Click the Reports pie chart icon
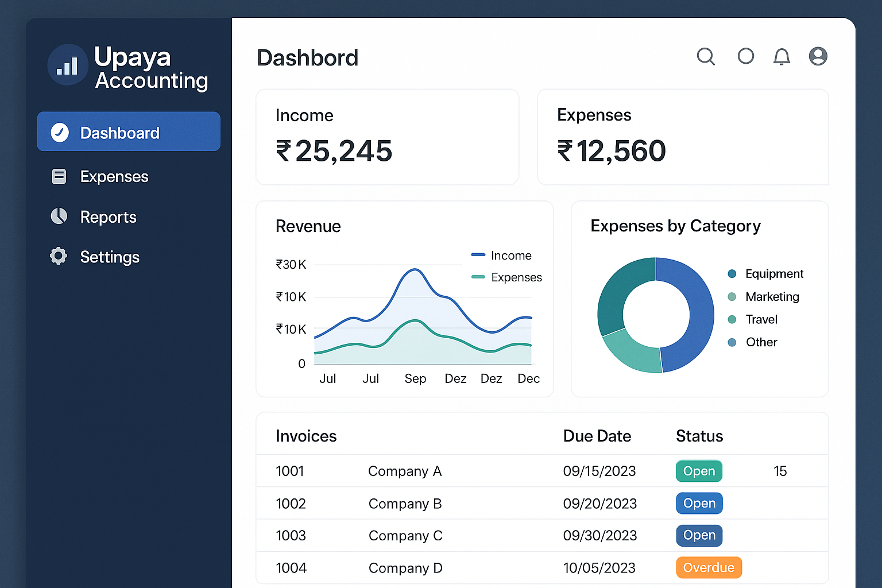Viewport: 882px width, 588px height. [59, 216]
